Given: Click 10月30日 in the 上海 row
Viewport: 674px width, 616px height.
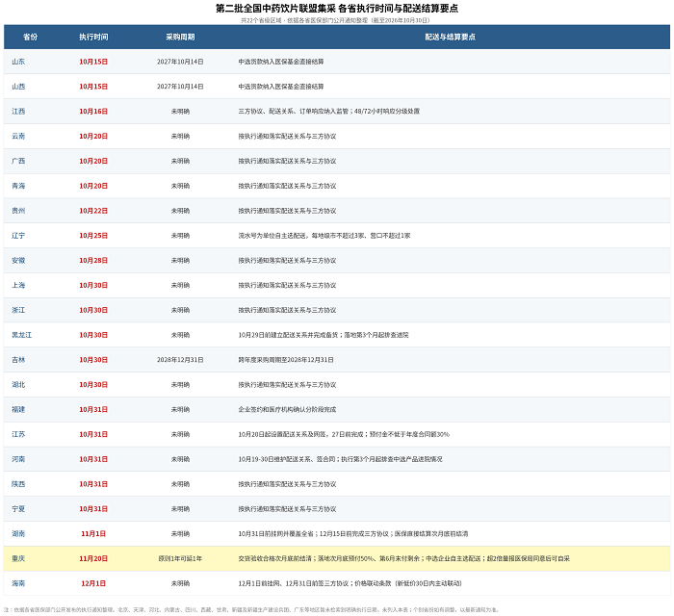Looking at the screenshot, I should tap(93, 285).
